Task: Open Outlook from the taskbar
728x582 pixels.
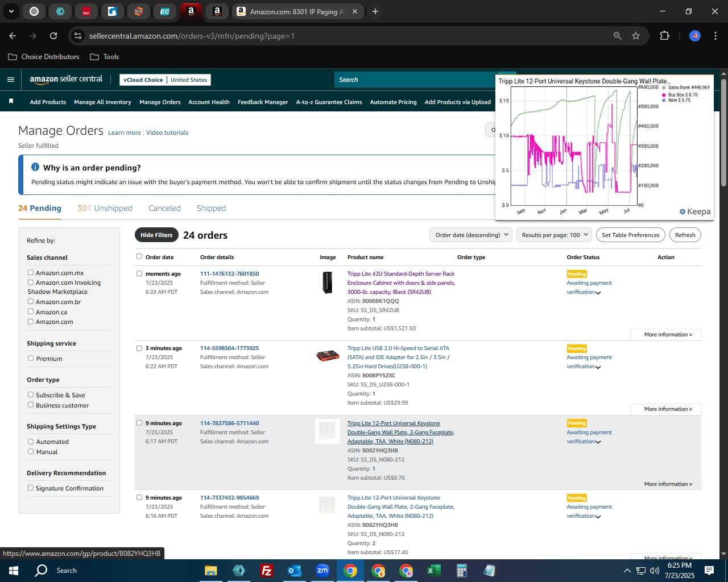Action: pos(294,571)
